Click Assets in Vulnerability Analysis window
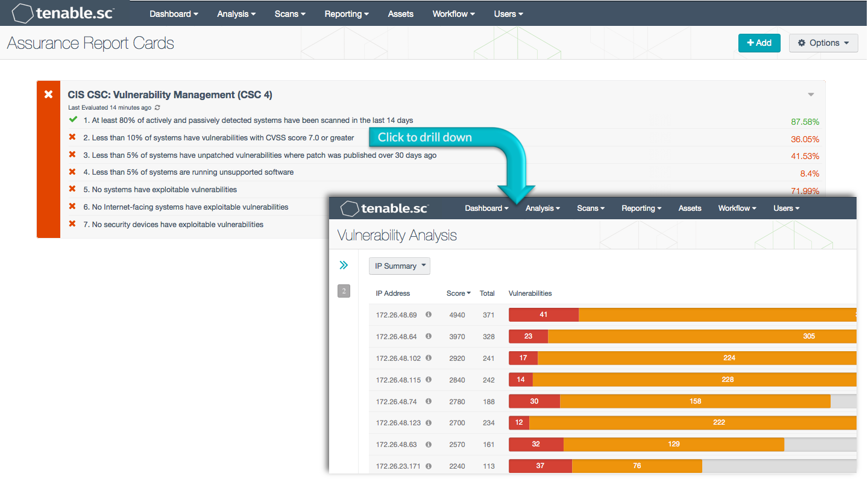Image resolution: width=868 pixels, height=494 pixels. [690, 208]
